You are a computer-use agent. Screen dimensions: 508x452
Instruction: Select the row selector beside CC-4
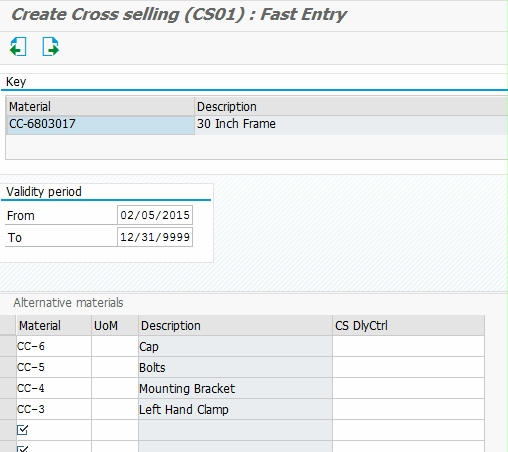point(8,388)
